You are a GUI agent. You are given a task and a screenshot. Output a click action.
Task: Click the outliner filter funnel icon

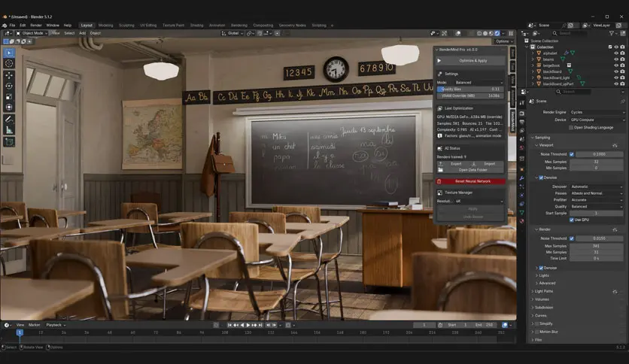pyautogui.click(x=612, y=33)
